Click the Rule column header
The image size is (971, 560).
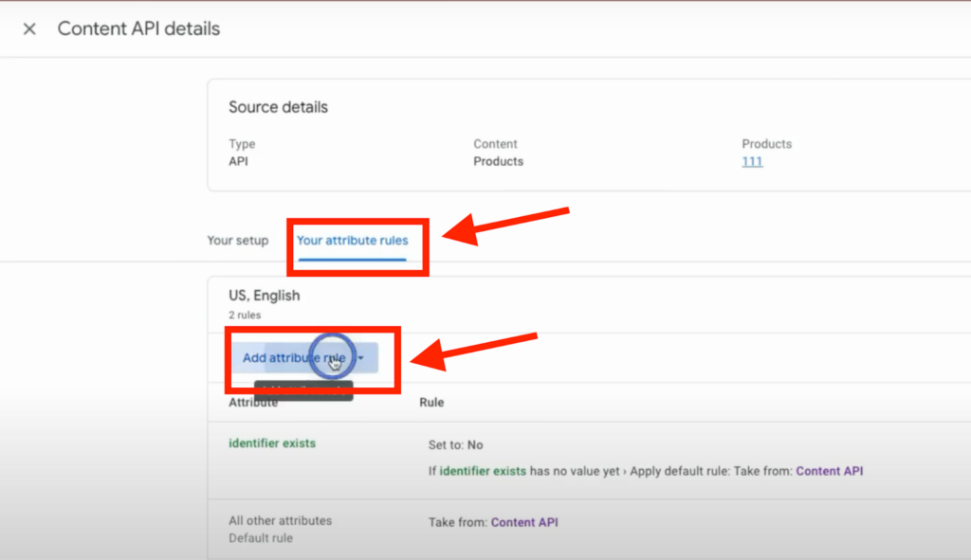(431, 402)
